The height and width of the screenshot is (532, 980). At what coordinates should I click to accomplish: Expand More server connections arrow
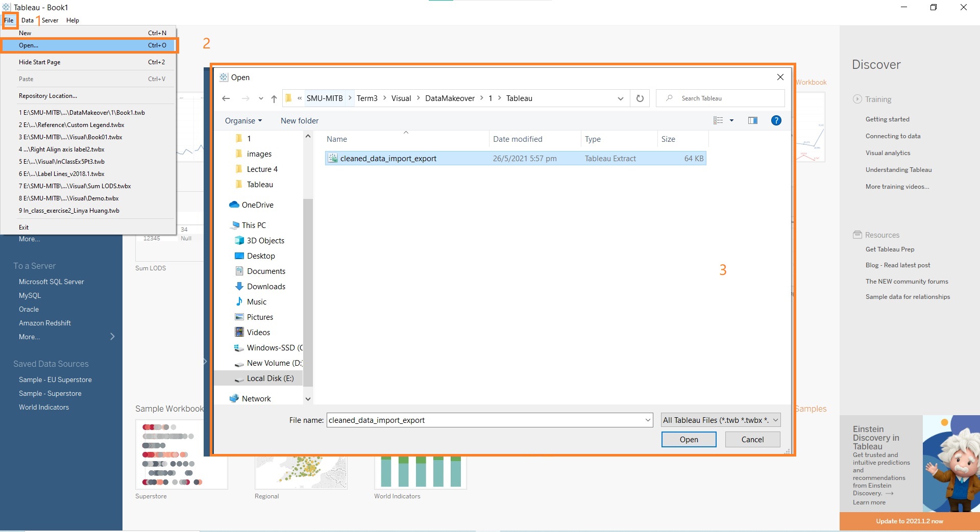tap(112, 336)
